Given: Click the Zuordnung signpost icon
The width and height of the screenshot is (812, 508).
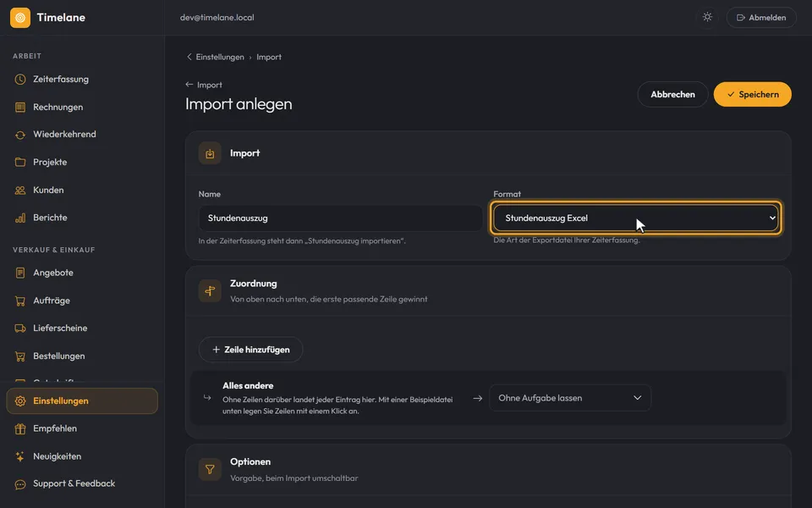Looking at the screenshot, I should pyautogui.click(x=210, y=290).
